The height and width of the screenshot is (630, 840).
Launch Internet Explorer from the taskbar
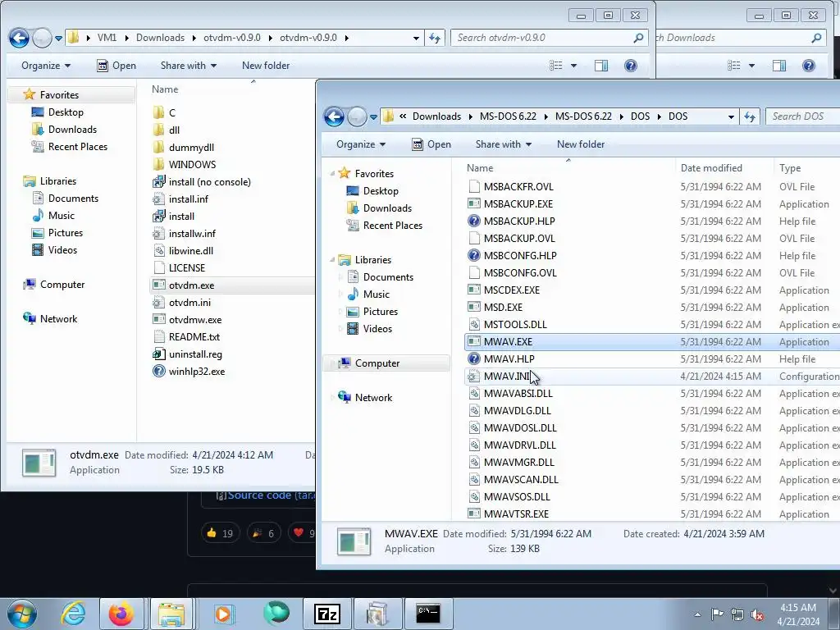(73, 614)
